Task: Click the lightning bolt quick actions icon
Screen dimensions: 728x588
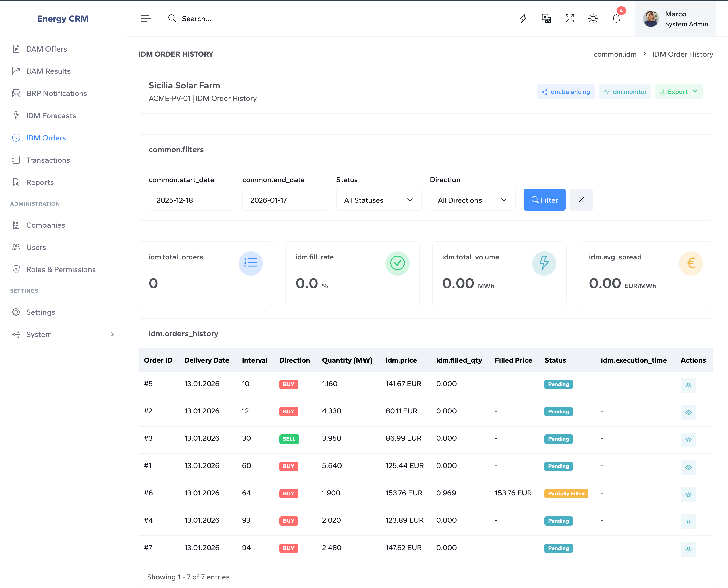Action: tap(523, 19)
